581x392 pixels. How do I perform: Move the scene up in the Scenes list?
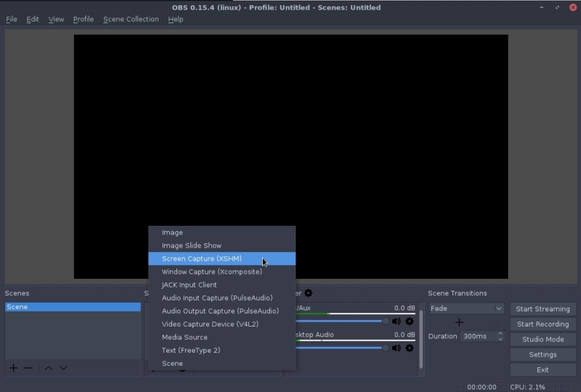point(49,368)
